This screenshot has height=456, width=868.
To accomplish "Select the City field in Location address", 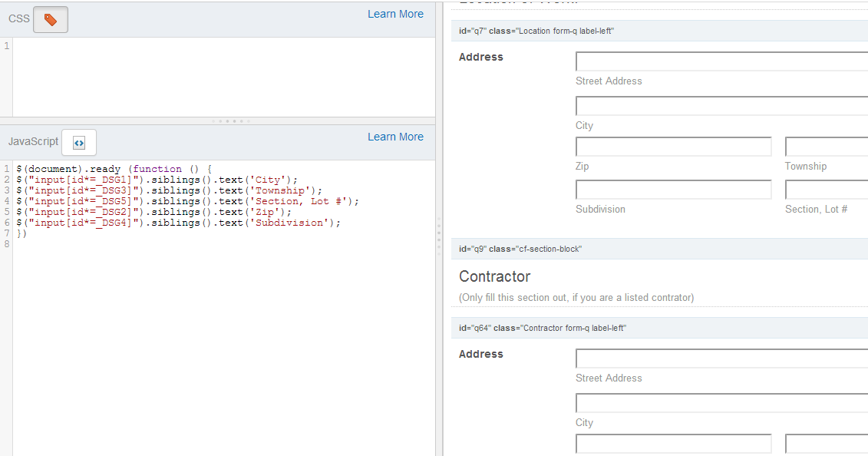I will 721,106.
